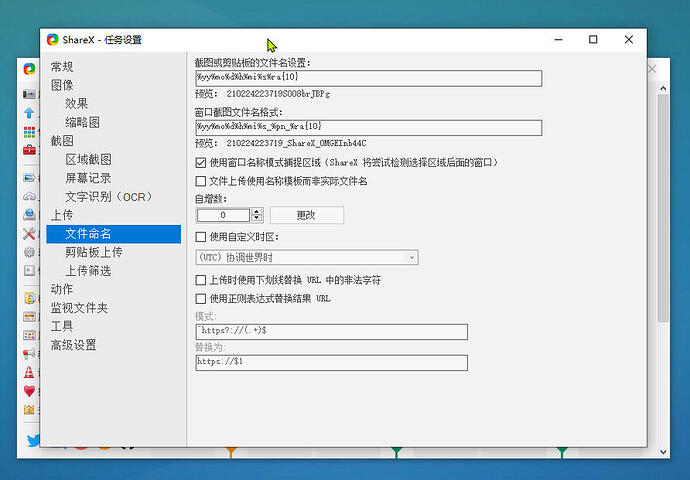Click the ShareX logo in the title bar
Image resolution: width=690 pixels, height=480 pixels.
tap(53, 40)
